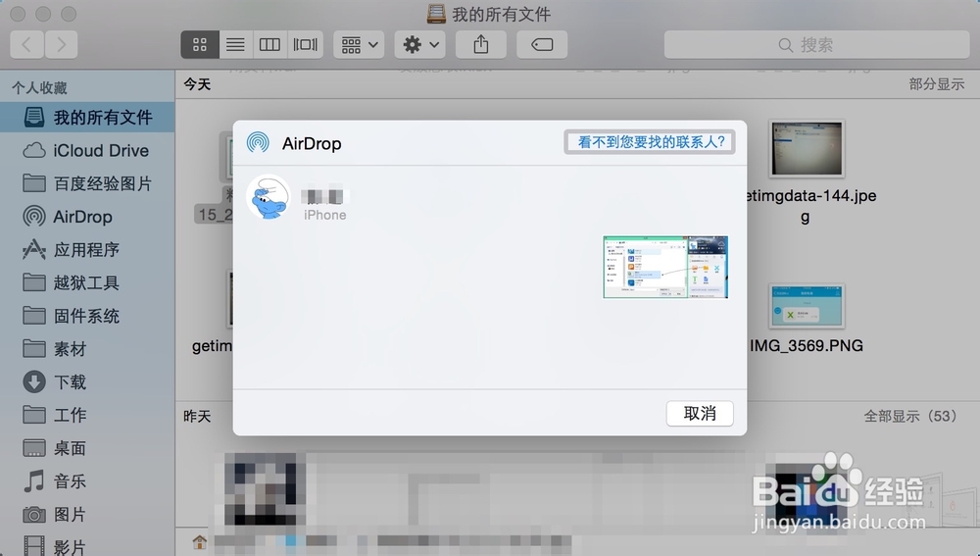Click 全部显示 (53) for yesterday
The width and height of the screenshot is (980, 556).
click(910, 416)
